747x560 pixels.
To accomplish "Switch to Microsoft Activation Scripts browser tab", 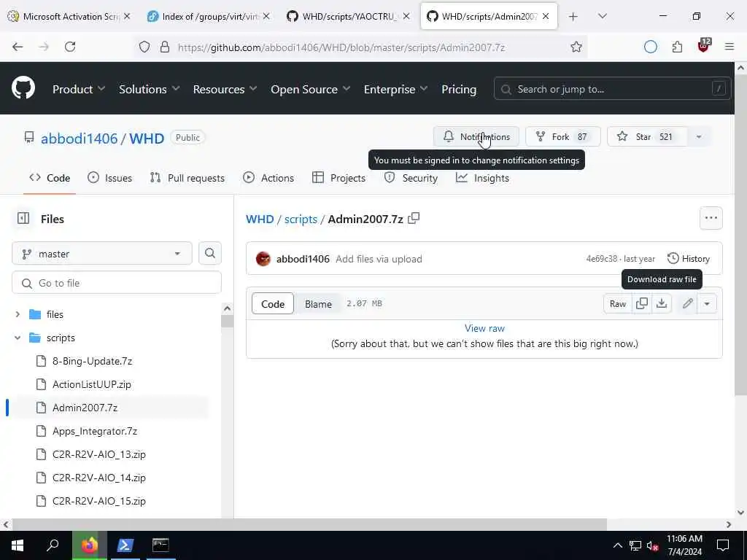I will pos(69,16).
